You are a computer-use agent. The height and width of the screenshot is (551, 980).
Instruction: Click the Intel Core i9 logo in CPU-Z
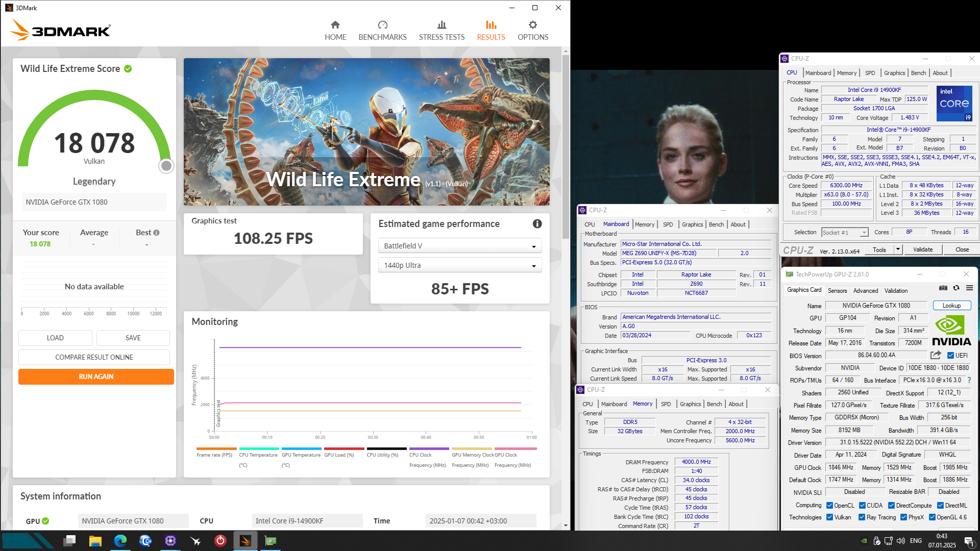(x=954, y=104)
